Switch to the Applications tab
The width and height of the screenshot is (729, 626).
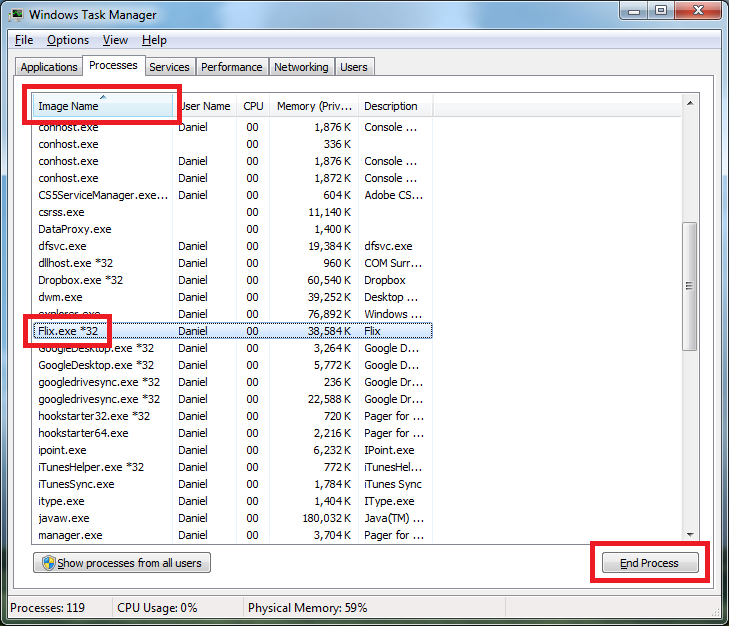tap(49, 67)
